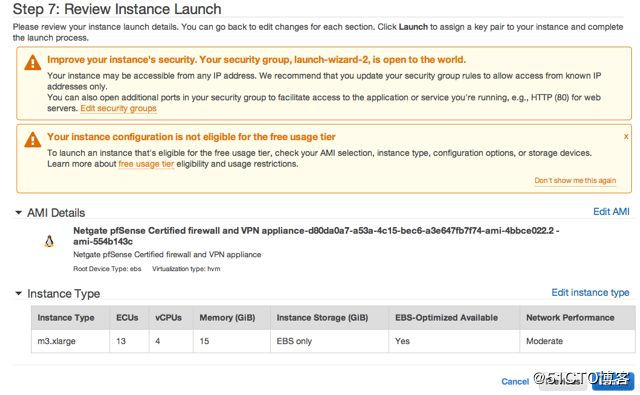The image size is (640, 395).
Task: Click the Instance Type column header
Action: [70, 317]
